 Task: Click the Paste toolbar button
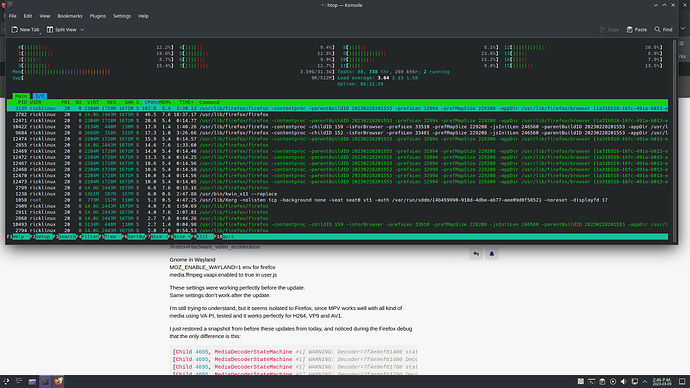click(x=637, y=29)
